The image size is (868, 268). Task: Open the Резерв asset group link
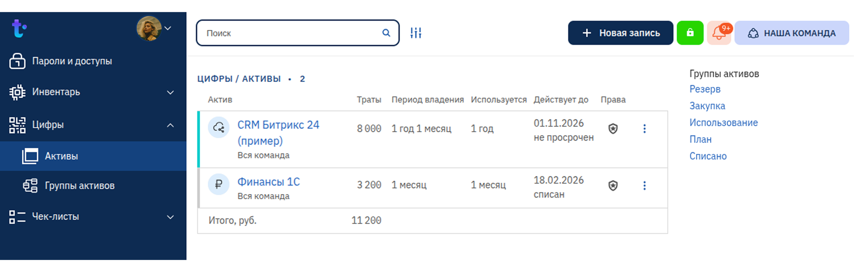pyautogui.click(x=705, y=89)
